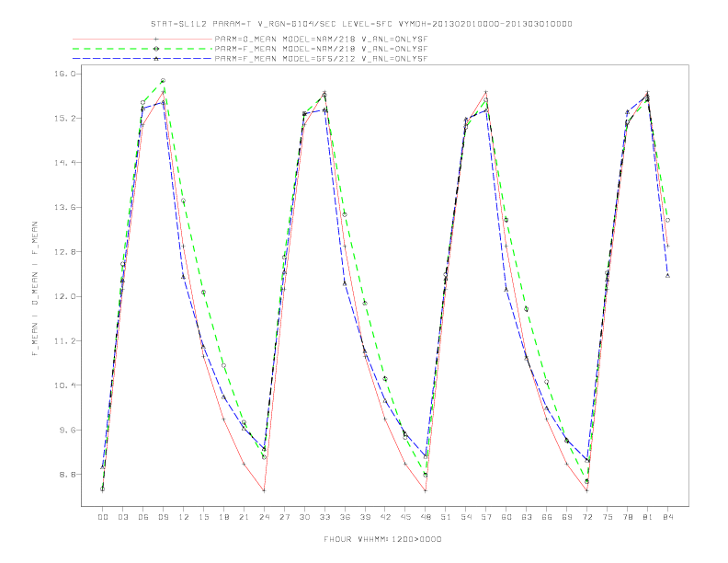Click x-axis forecast hour label 24
Image resolution: width=728 pixels, height=563 pixels.
point(264,517)
